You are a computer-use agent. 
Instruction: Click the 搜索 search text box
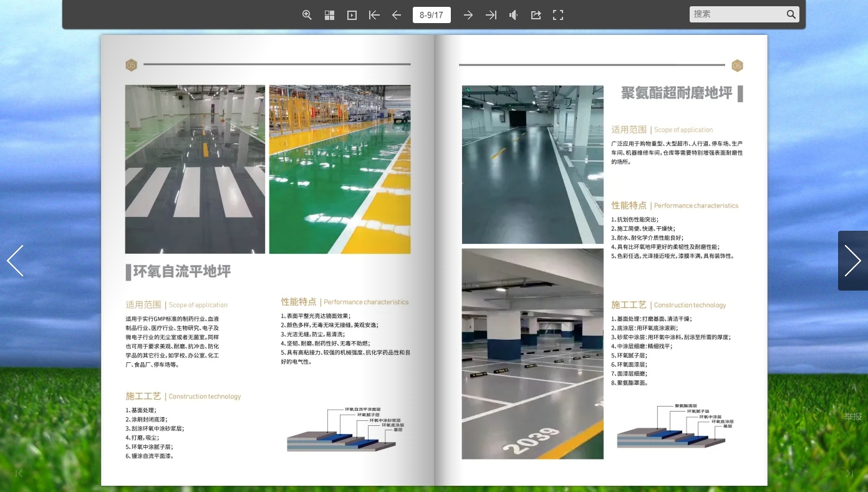pyautogui.click(x=737, y=14)
